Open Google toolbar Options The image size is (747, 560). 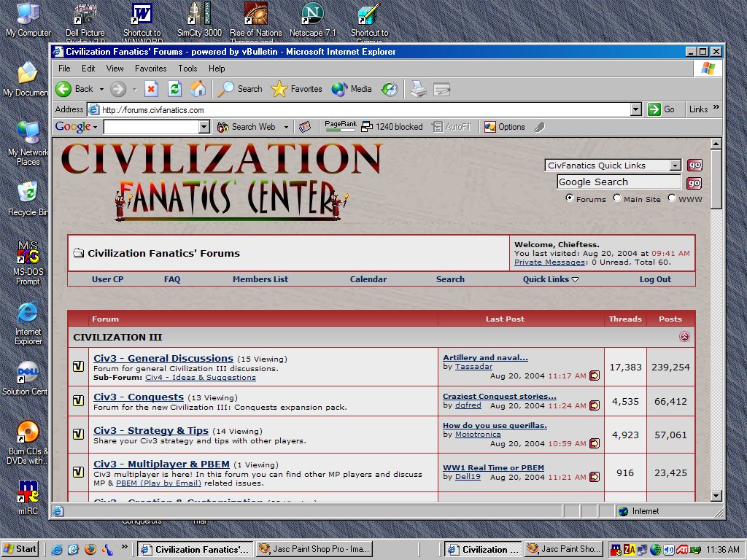(505, 127)
